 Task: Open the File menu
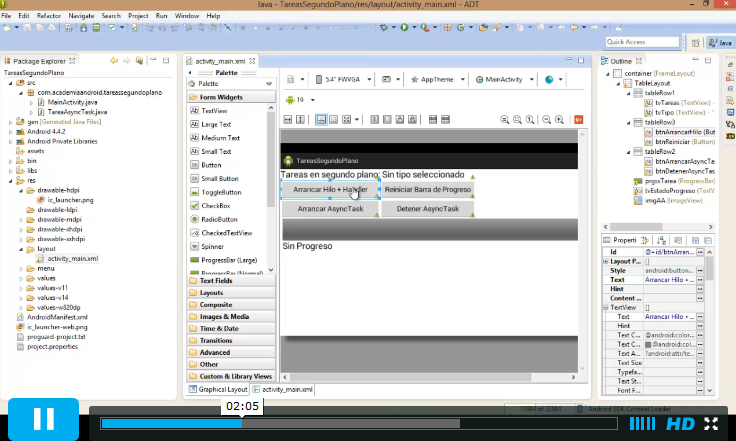click(6, 15)
